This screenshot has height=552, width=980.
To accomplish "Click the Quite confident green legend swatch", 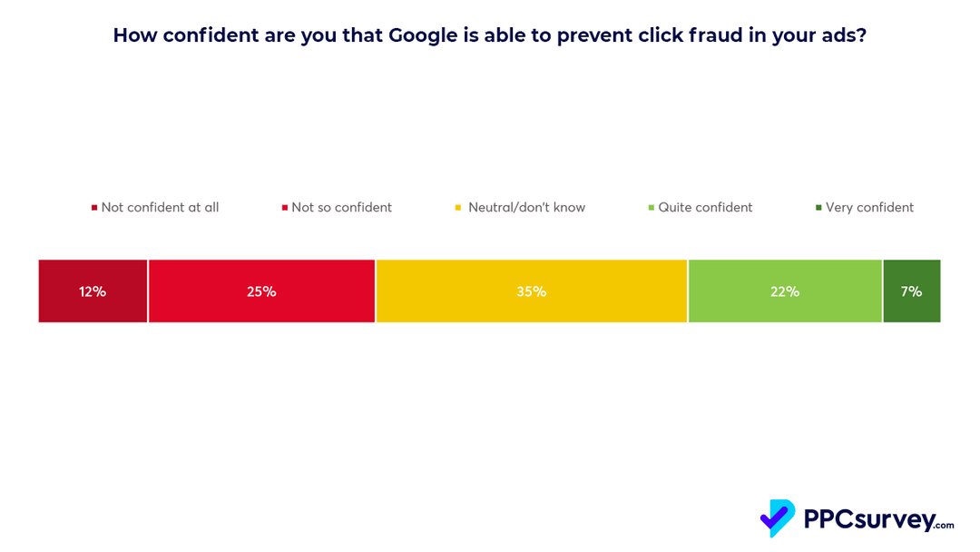I will click(x=652, y=208).
